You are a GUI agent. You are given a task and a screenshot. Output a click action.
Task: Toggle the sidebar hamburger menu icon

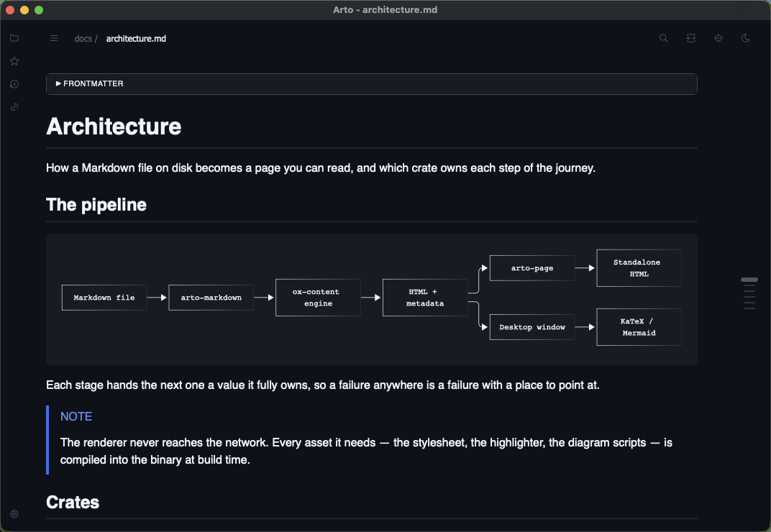[x=54, y=38]
